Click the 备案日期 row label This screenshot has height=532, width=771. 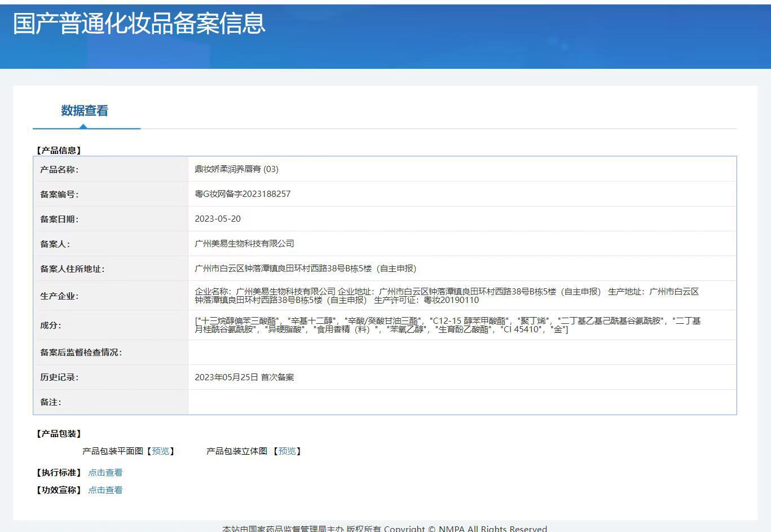click(59, 219)
